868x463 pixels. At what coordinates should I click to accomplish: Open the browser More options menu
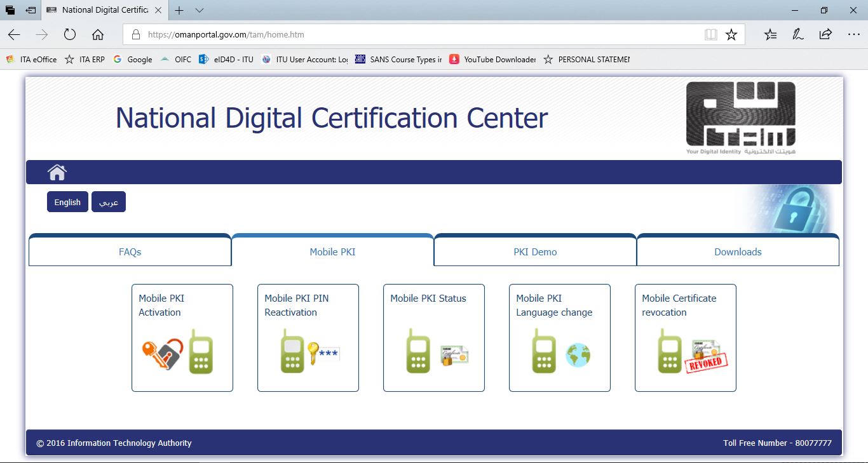853,34
